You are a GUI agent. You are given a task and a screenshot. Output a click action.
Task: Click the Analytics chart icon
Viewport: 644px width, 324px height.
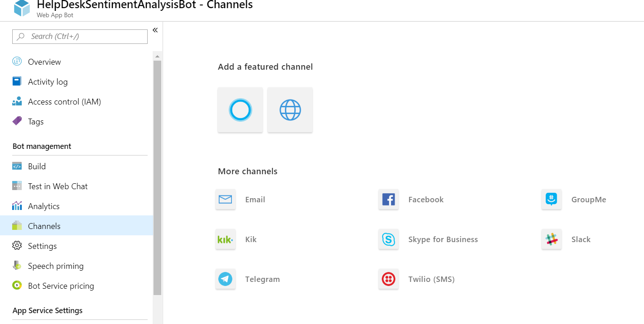point(17,206)
